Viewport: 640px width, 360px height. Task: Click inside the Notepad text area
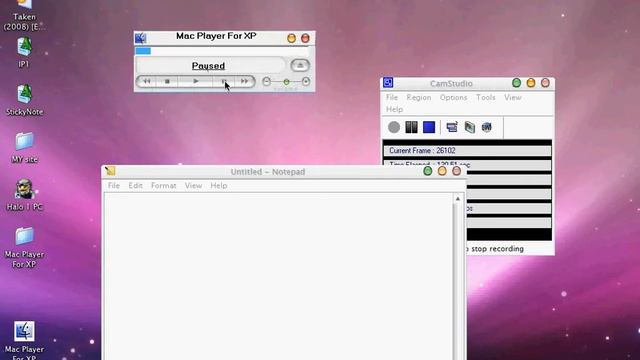pyautogui.click(x=278, y=276)
